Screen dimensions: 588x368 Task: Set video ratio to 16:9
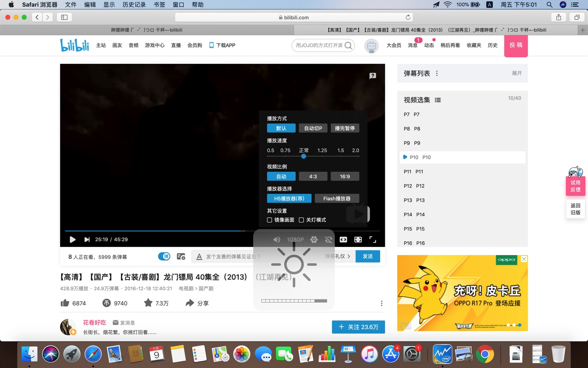click(x=345, y=177)
